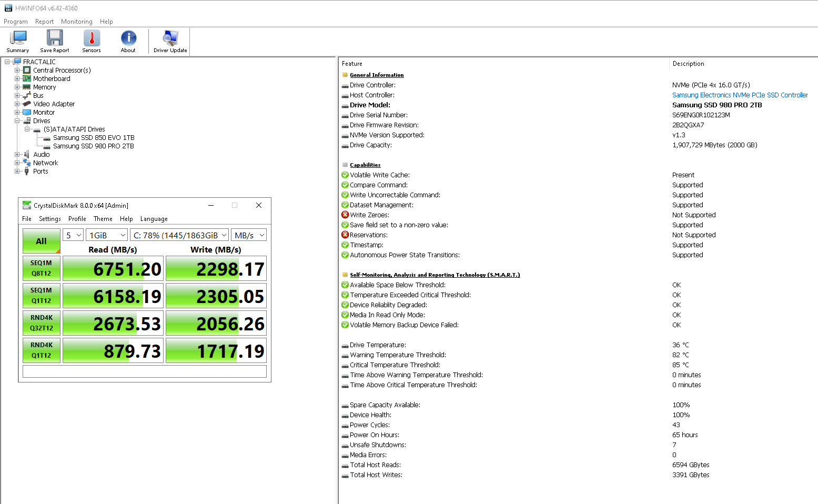
Task: Click the Audio speaker icon
Action: tap(27, 154)
